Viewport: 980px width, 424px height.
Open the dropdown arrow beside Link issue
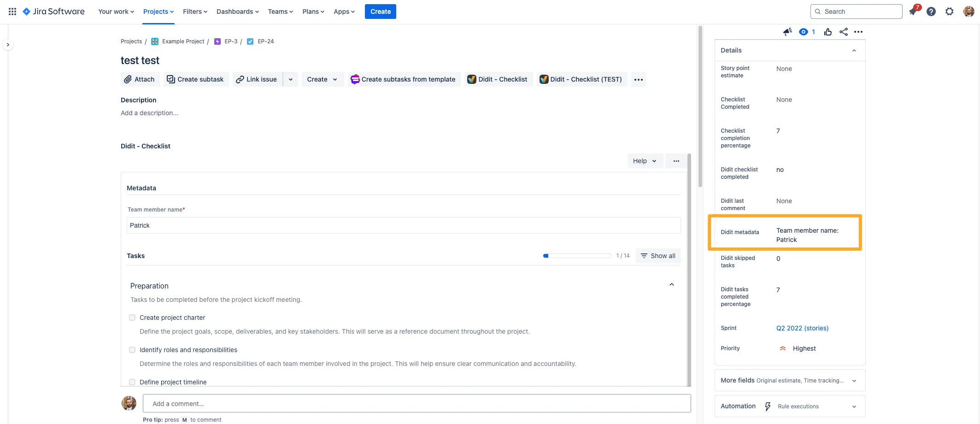[291, 79]
